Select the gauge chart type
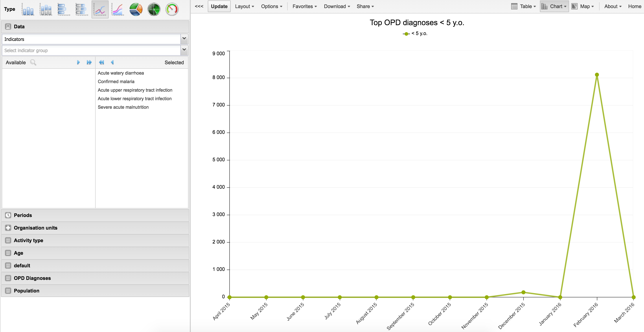This screenshot has width=644, height=332. [x=172, y=9]
